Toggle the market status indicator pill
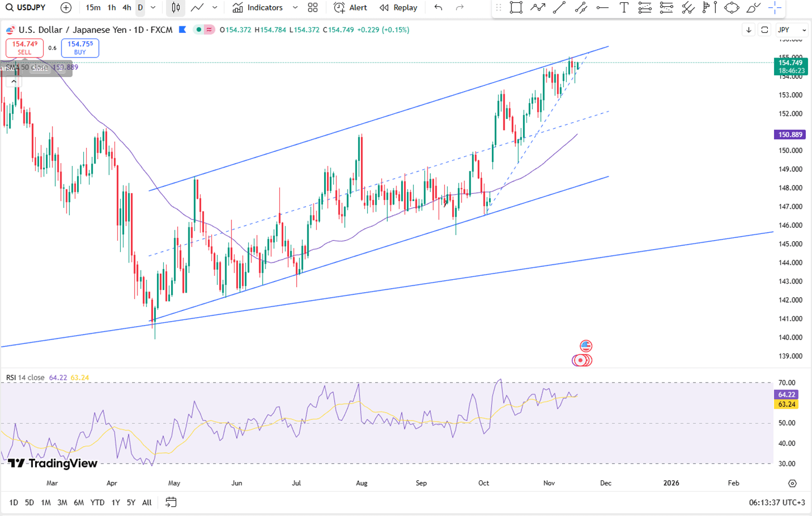 203,30
